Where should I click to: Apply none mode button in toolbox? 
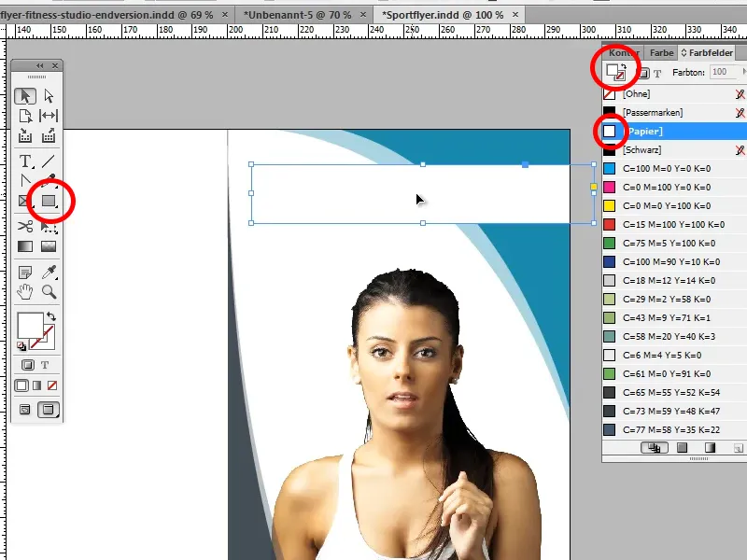pos(52,385)
